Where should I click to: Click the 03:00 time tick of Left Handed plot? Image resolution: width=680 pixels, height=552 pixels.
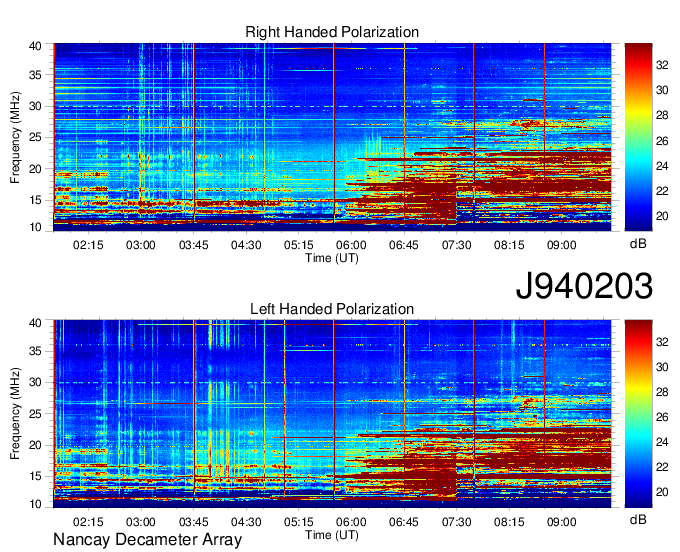[x=141, y=522]
